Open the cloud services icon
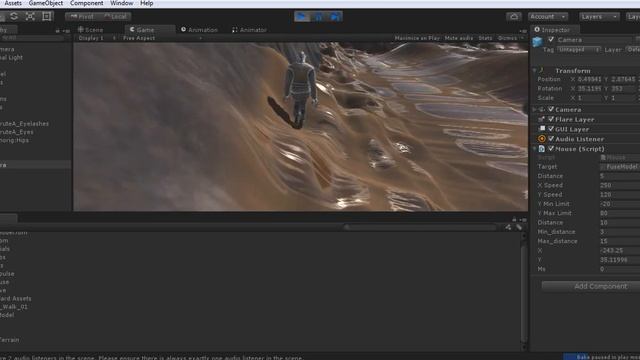640x360 pixels. 514,17
